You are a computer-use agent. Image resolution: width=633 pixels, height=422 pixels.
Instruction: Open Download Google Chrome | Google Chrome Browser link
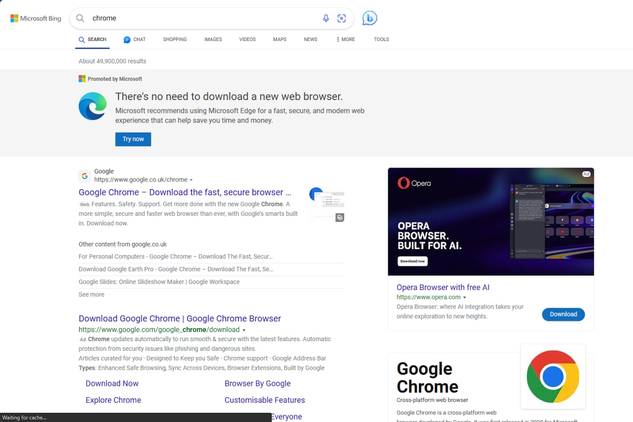click(180, 318)
